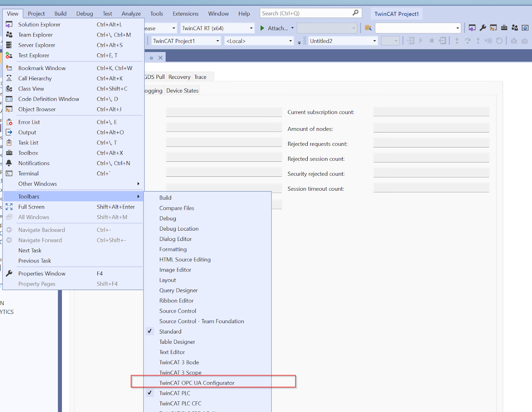Click the Terminal icon in View menu

[x=9, y=173]
